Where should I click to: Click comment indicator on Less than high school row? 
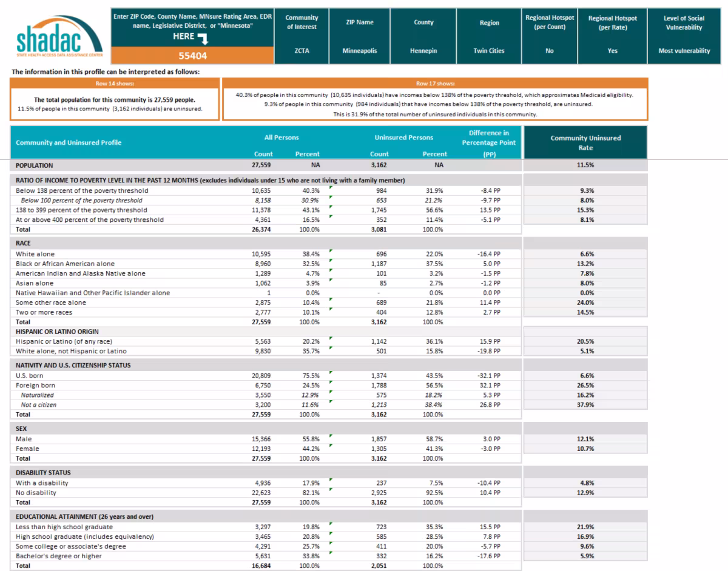[331, 523]
